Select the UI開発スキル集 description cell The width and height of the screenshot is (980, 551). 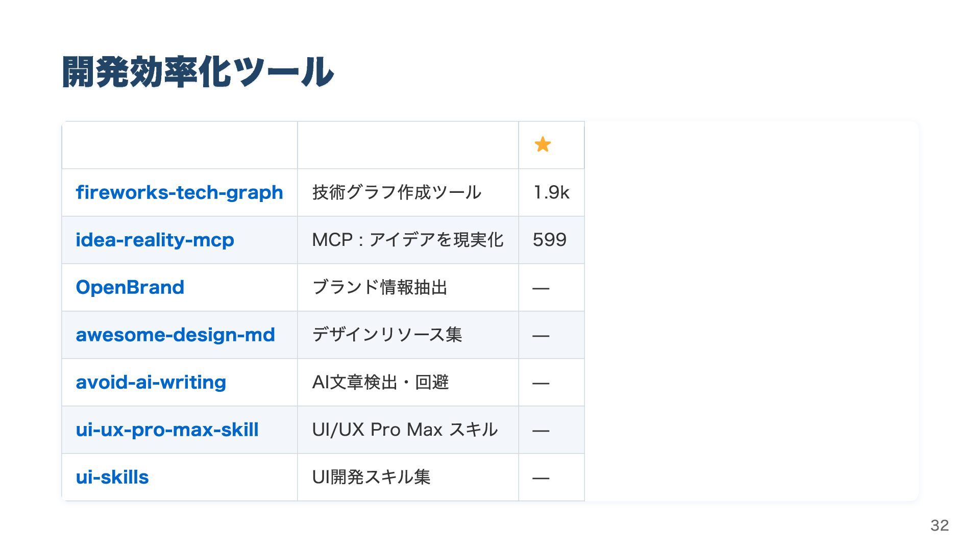tap(371, 477)
